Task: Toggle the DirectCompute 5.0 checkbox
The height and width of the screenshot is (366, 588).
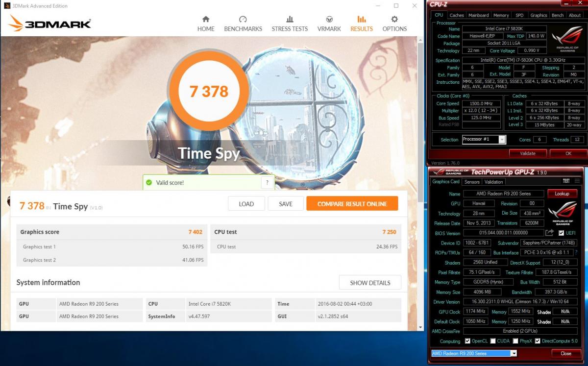Action: tap(538, 341)
